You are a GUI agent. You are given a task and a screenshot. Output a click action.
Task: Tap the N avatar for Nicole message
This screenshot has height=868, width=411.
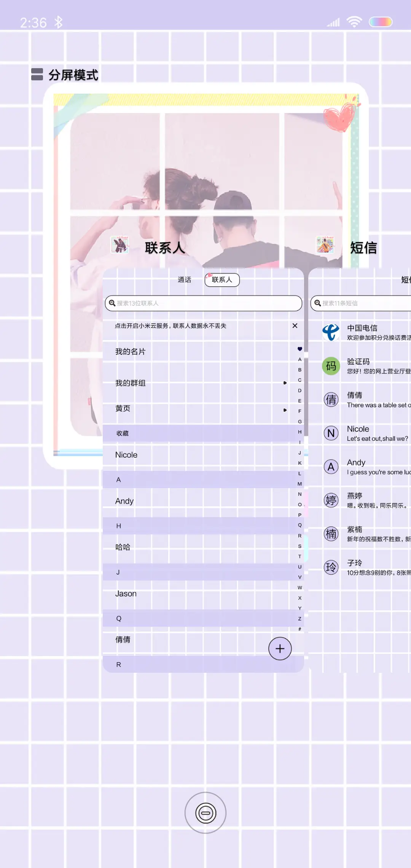pyautogui.click(x=331, y=433)
